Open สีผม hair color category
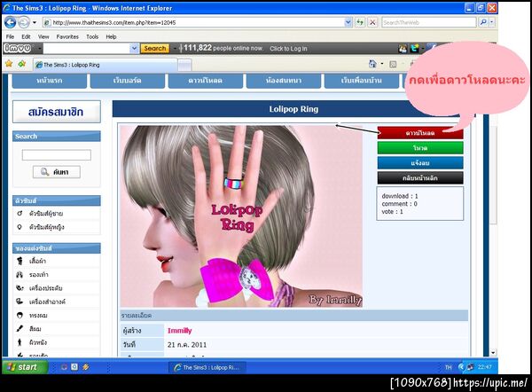 35,329
